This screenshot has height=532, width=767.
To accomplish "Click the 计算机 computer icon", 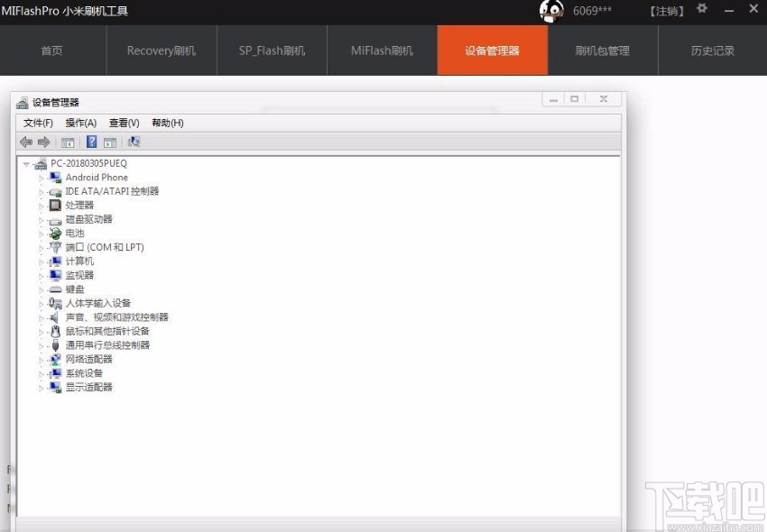I will pyautogui.click(x=55, y=261).
